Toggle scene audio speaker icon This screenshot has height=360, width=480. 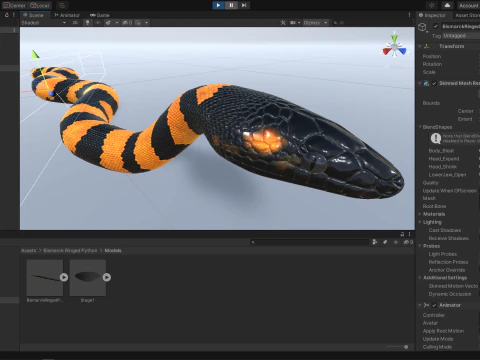point(98,23)
